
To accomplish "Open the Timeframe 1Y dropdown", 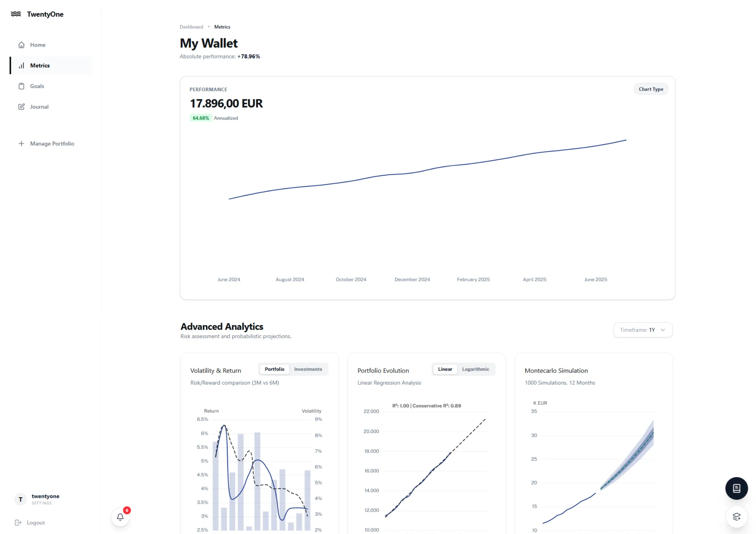I will coord(643,330).
